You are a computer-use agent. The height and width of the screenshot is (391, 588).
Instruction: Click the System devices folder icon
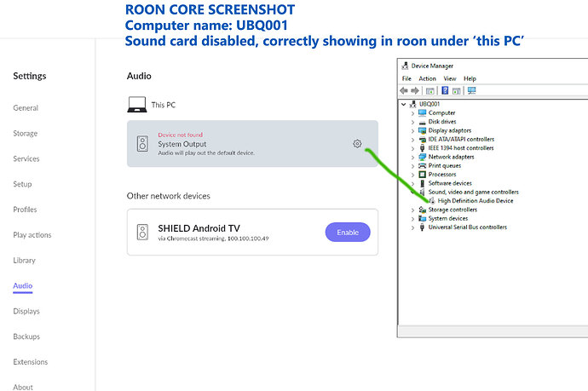pyautogui.click(x=422, y=218)
